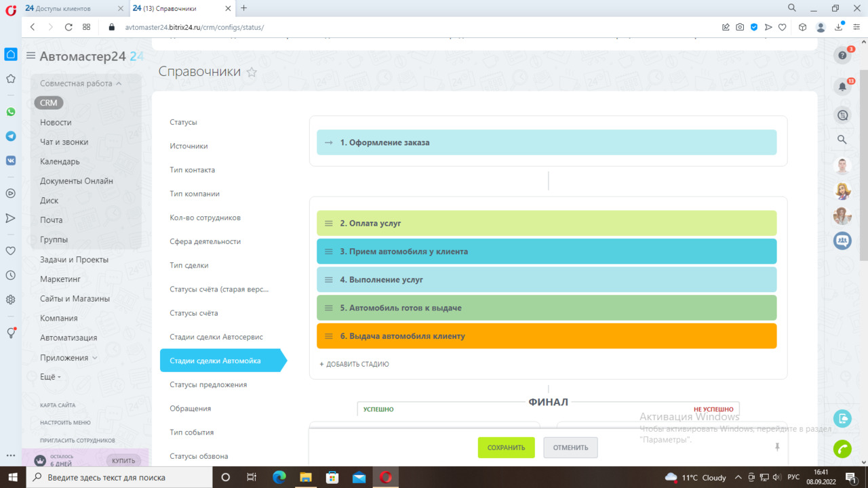Select Тип контакта in the reference list
The height and width of the screenshot is (488, 868).
pyautogui.click(x=192, y=169)
